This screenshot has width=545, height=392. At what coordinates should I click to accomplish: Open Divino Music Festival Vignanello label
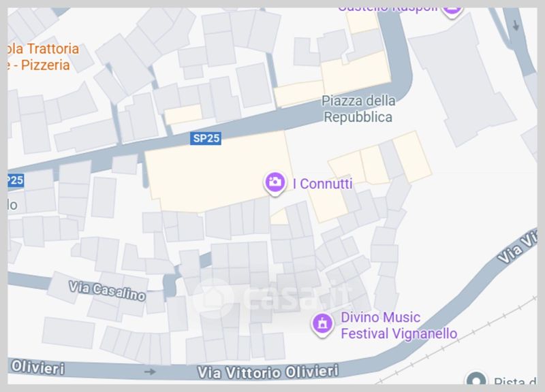[399, 325]
